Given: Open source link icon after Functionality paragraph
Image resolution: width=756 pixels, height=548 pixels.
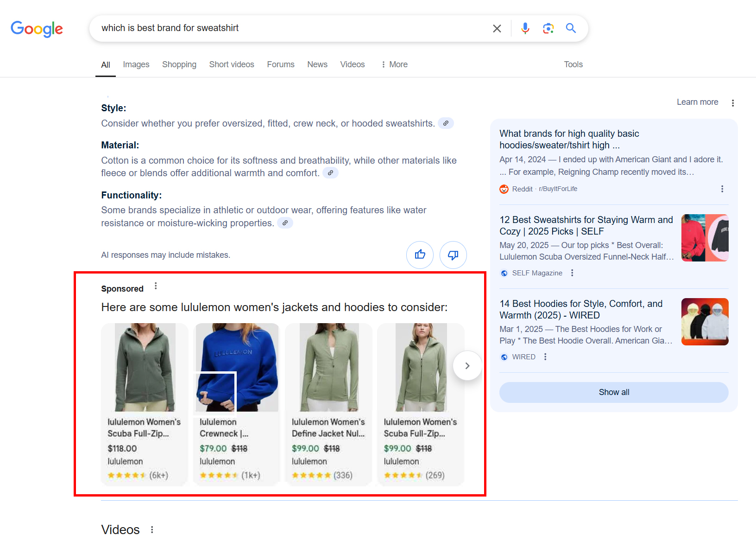Looking at the screenshot, I should click(285, 223).
